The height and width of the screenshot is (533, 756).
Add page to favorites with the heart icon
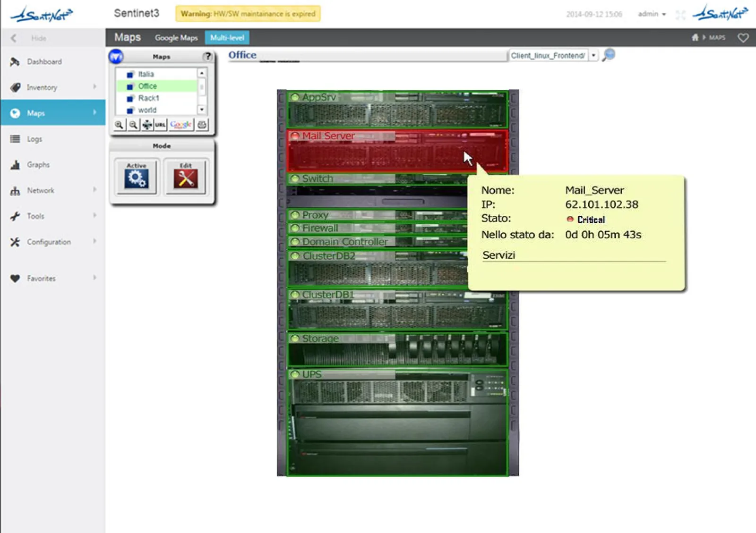pos(743,38)
